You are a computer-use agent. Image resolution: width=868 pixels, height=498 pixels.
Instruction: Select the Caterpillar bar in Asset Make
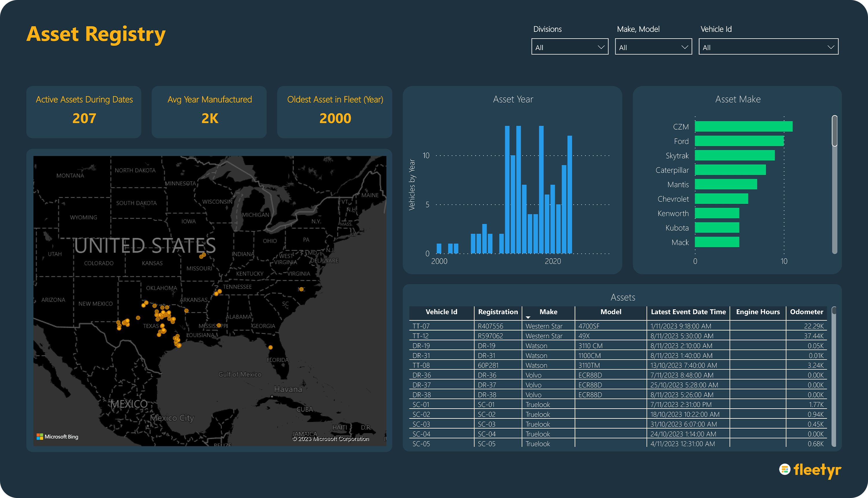pyautogui.click(x=730, y=170)
